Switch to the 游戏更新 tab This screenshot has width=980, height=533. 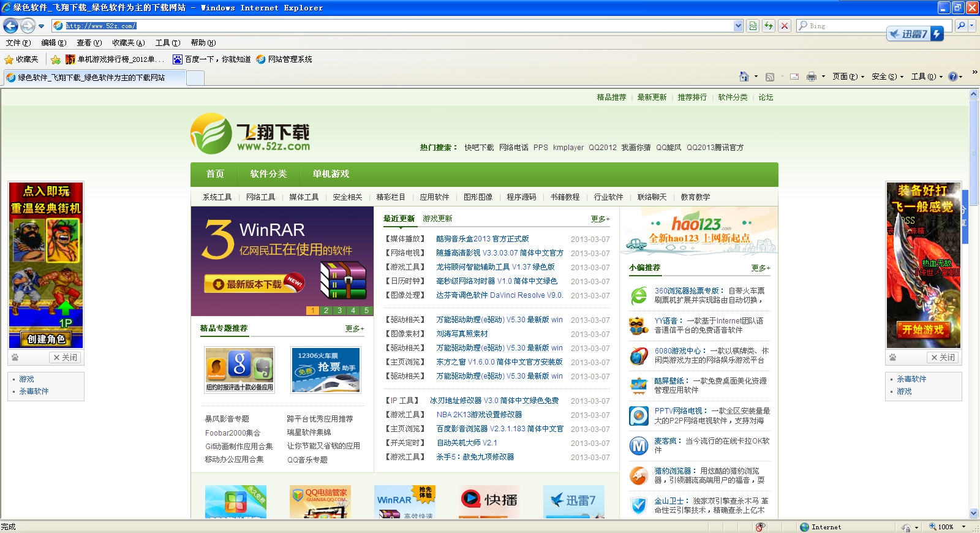coord(437,219)
